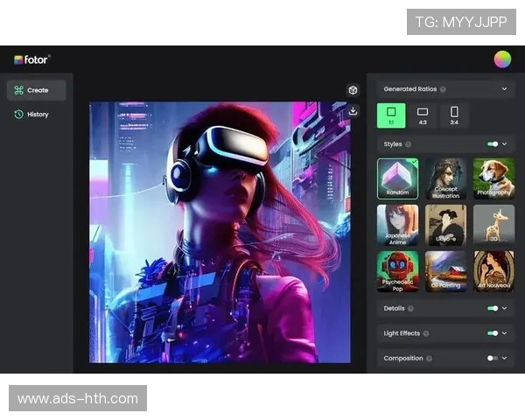Expand the Composition section chevron
The height and width of the screenshot is (420, 525).
(505, 358)
